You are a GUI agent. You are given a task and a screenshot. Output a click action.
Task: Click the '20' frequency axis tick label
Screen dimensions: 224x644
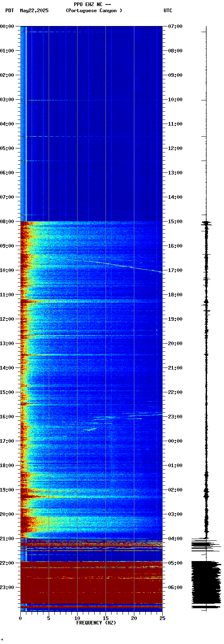[x=134, y=618]
